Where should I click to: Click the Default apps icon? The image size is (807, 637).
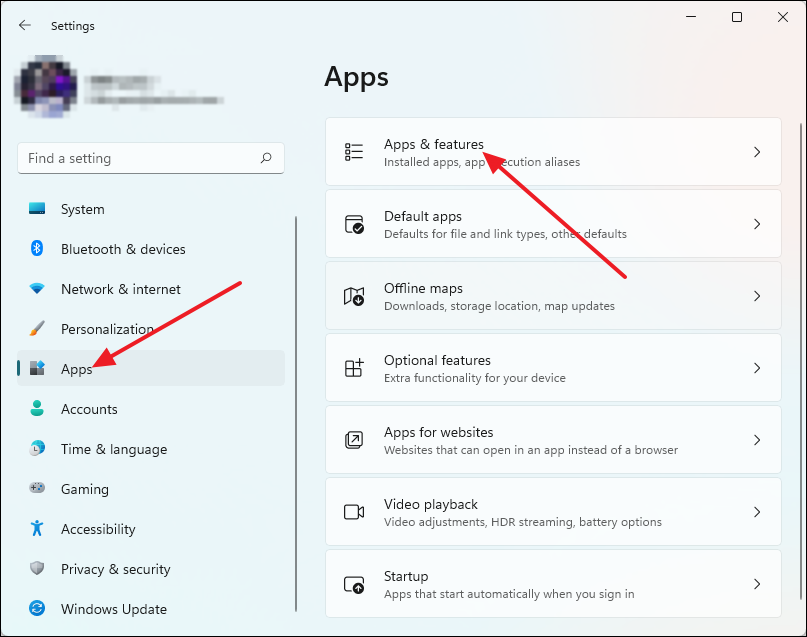[x=354, y=224]
